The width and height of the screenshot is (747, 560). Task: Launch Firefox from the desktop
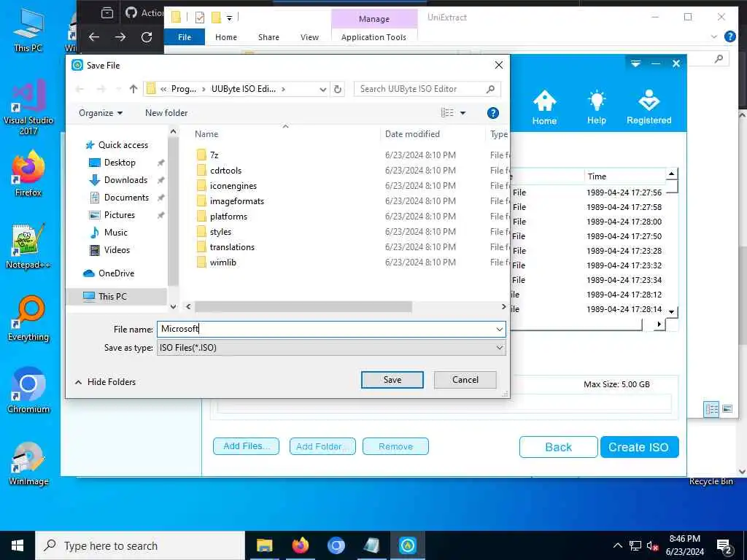point(28,174)
